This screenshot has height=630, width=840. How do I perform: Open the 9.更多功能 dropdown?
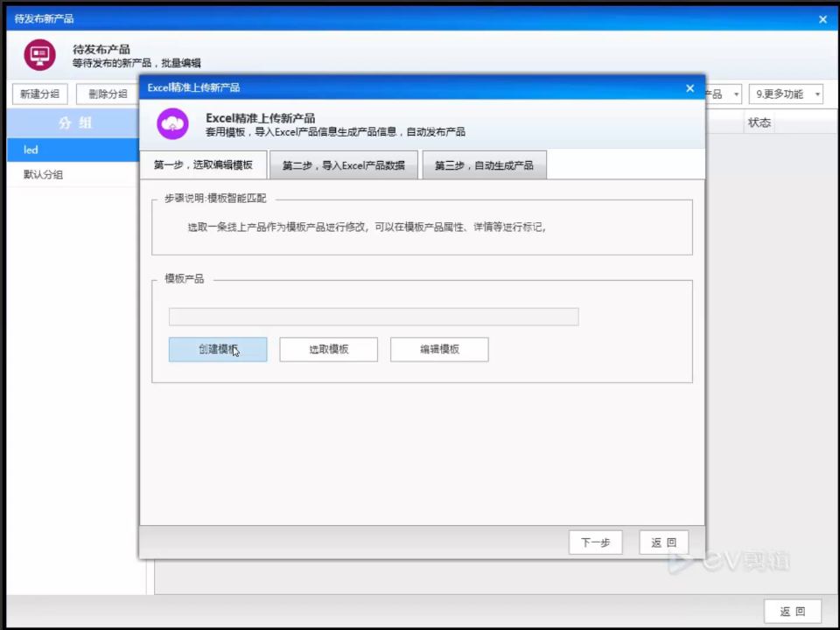786,94
